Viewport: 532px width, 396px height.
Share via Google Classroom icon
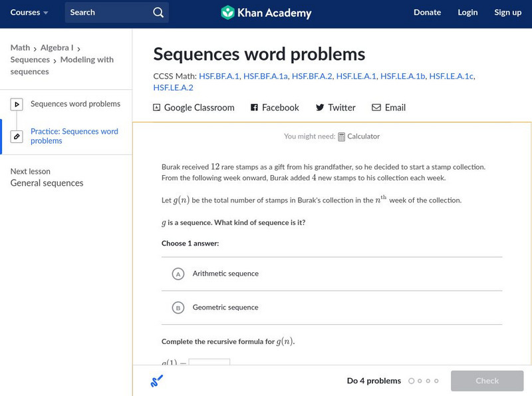click(157, 108)
